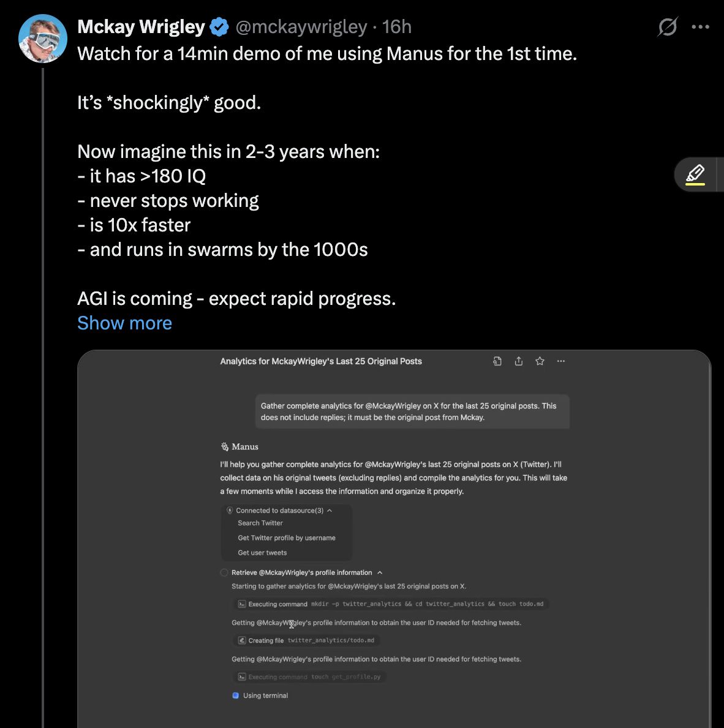This screenshot has width=724, height=728.
Task: Click the blue Using terminal indicator
Action: [x=235, y=696]
